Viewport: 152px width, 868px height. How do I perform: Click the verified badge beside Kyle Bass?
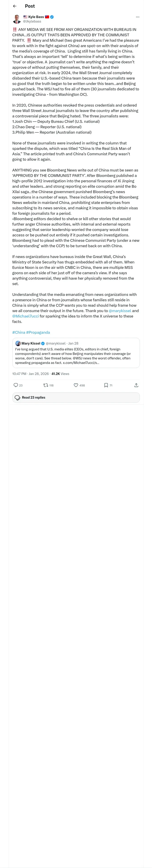[x=52, y=17]
